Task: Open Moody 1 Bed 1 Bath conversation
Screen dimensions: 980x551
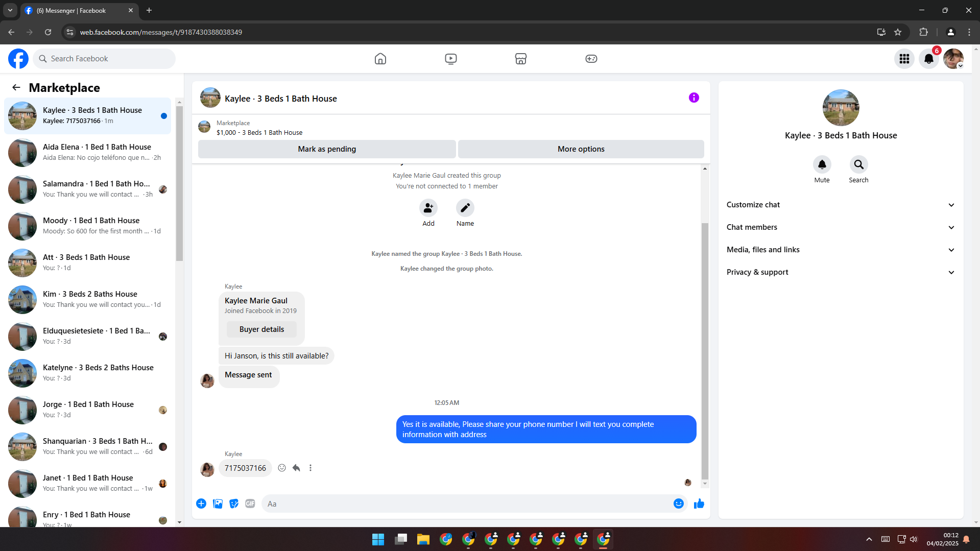Action: tap(87, 226)
